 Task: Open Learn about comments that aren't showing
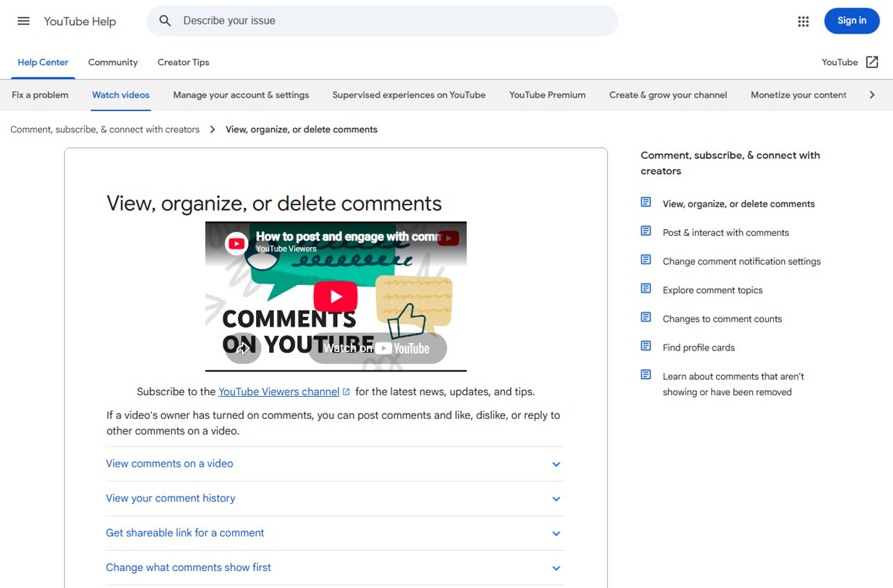click(733, 384)
